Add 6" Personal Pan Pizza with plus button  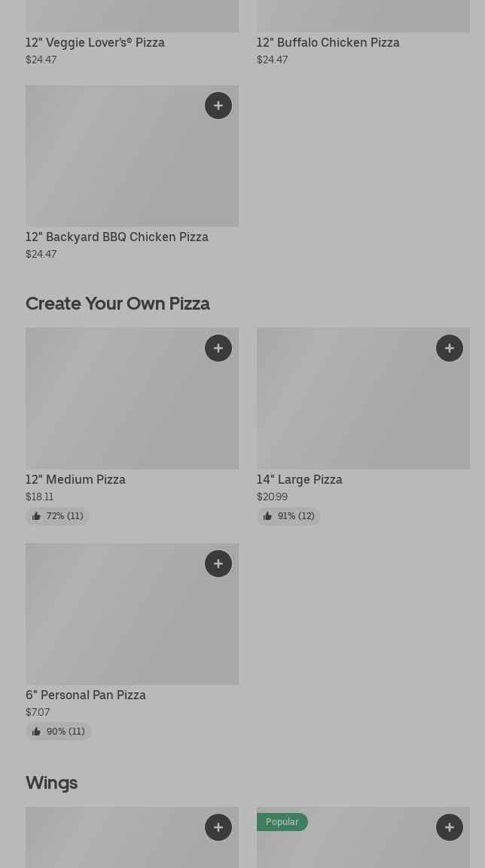218,564
